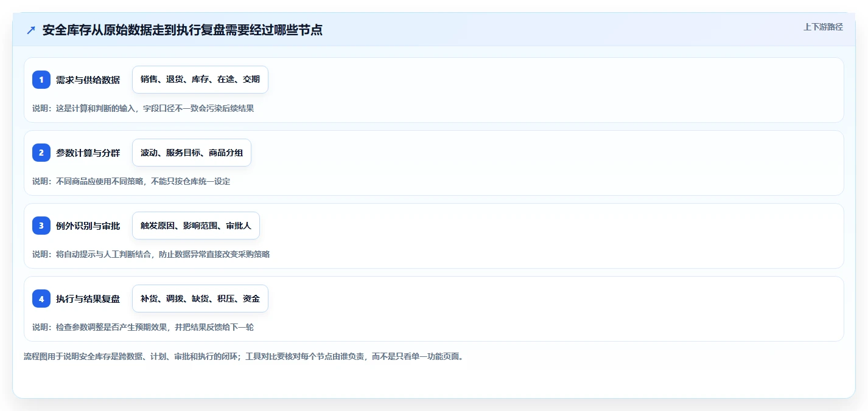868x411 pixels.
Task: Click the 参数计算与分群 step title
Action: (88, 153)
